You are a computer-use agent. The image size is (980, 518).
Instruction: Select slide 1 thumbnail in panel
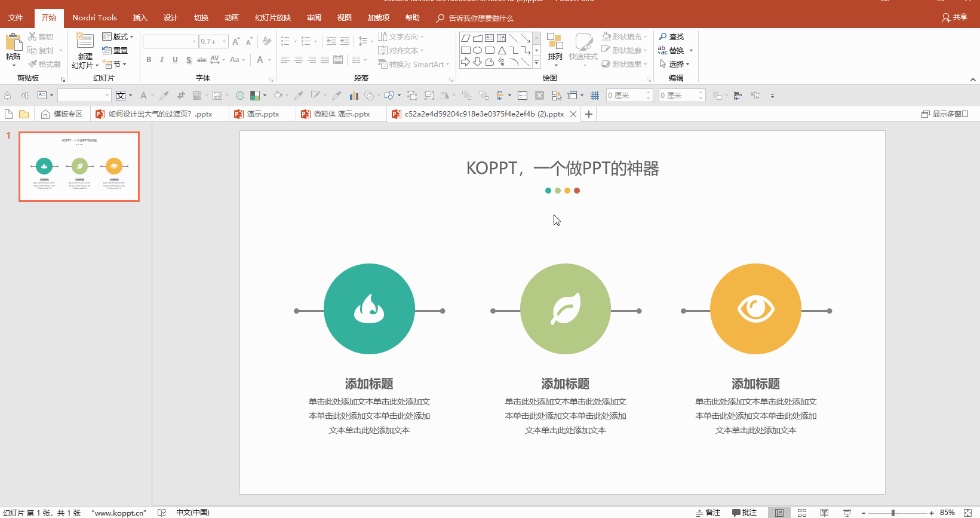[79, 167]
